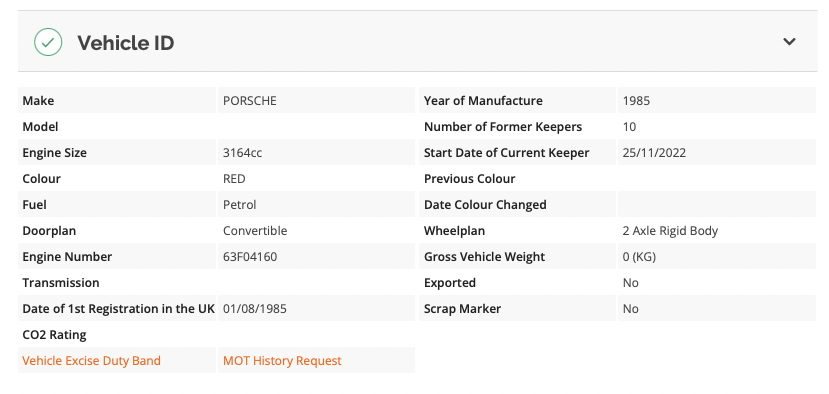Select engine number 63F04160
Screen dimensions: 829x394
pyautogui.click(x=250, y=257)
